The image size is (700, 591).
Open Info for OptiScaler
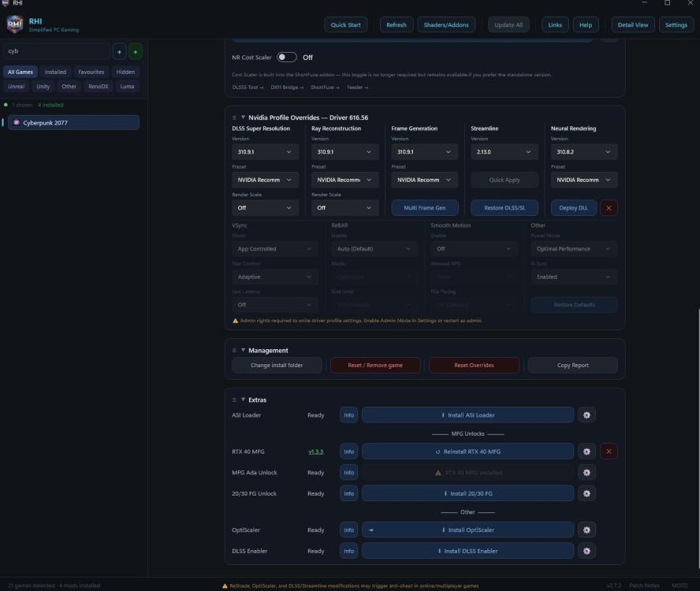(x=348, y=530)
